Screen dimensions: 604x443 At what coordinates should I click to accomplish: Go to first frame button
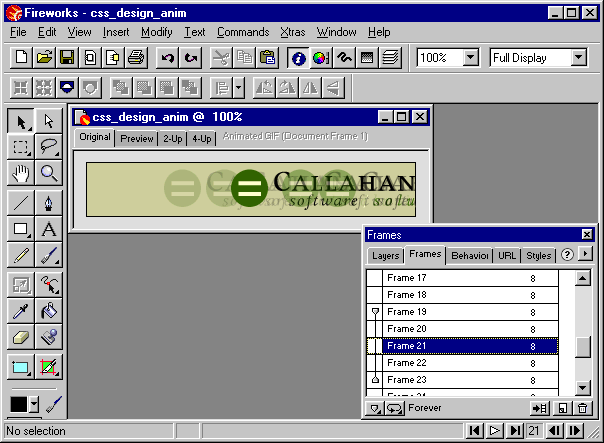[475, 430]
